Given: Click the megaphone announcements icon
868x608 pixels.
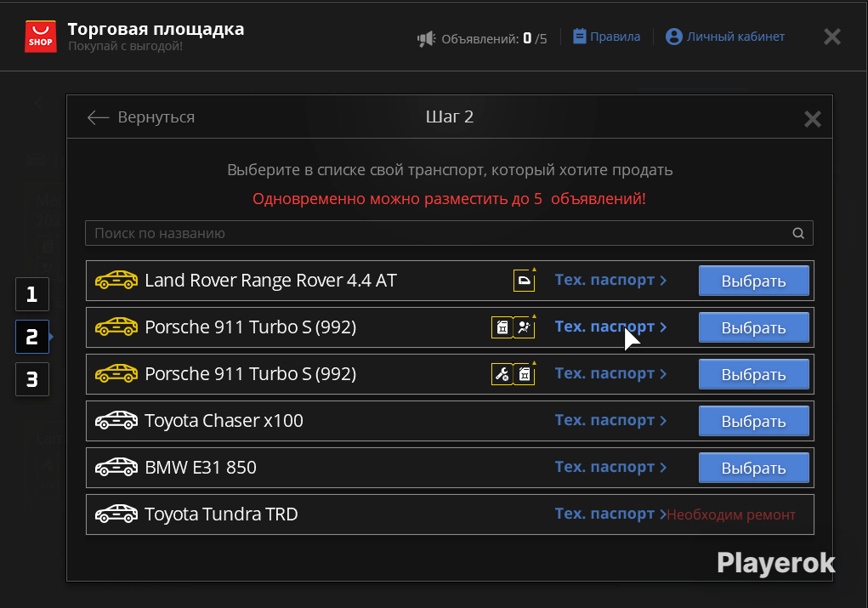Looking at the screenshot, I should click(x=426, y=39).
